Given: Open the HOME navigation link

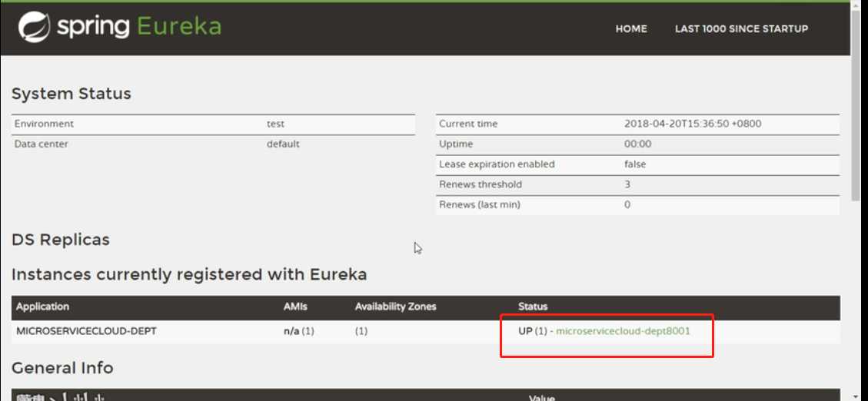Looking at the screenshot, I should [x=631, y=28].
